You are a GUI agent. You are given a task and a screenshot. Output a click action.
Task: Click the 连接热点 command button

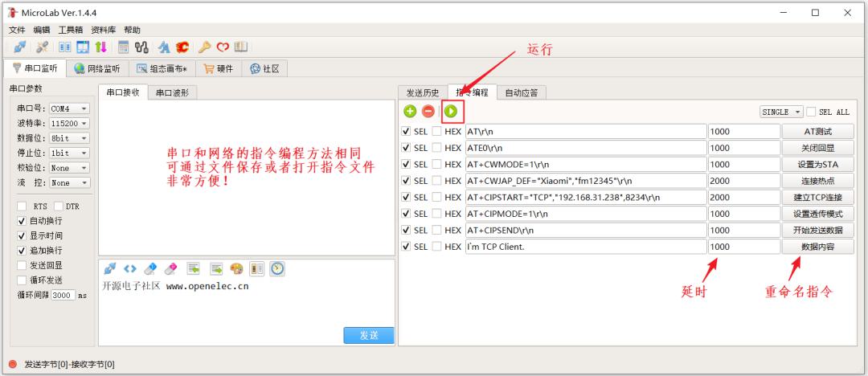click(817, 181)
